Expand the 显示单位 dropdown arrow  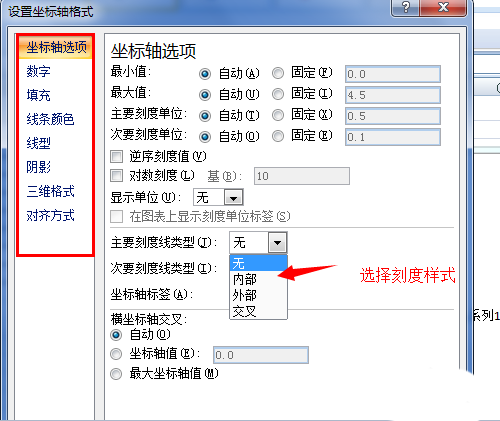(x=233, y=198)
